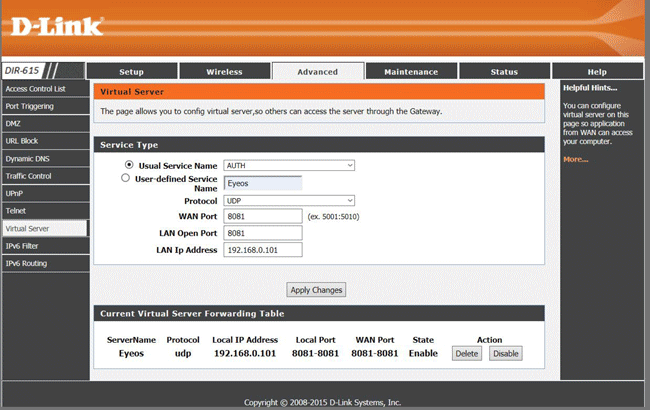Open the Telnet sidebar page

pos(46,211)
